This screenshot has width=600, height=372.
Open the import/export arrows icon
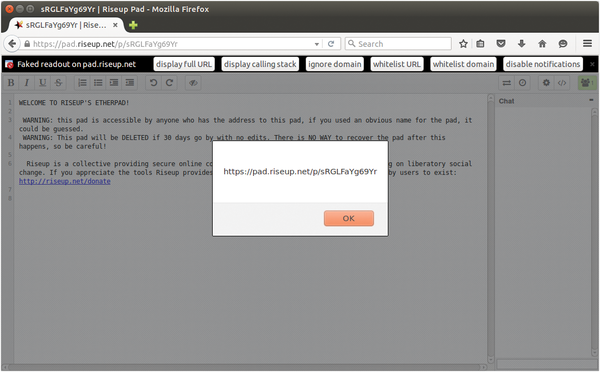coord(507,83)
